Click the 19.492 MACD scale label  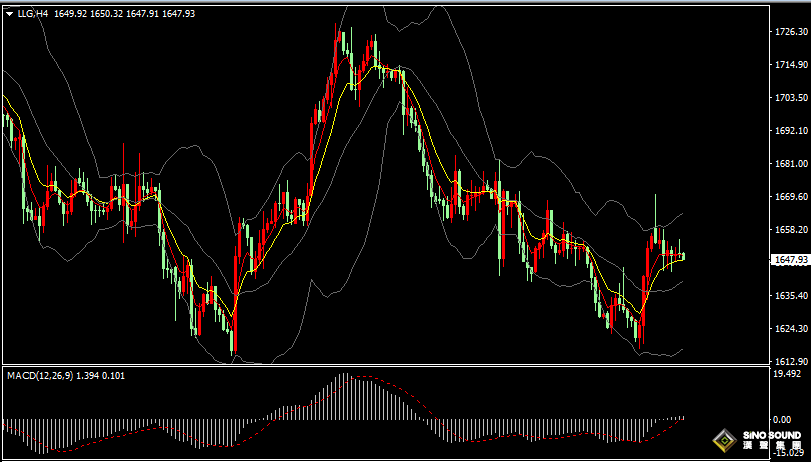click(788, 374)
